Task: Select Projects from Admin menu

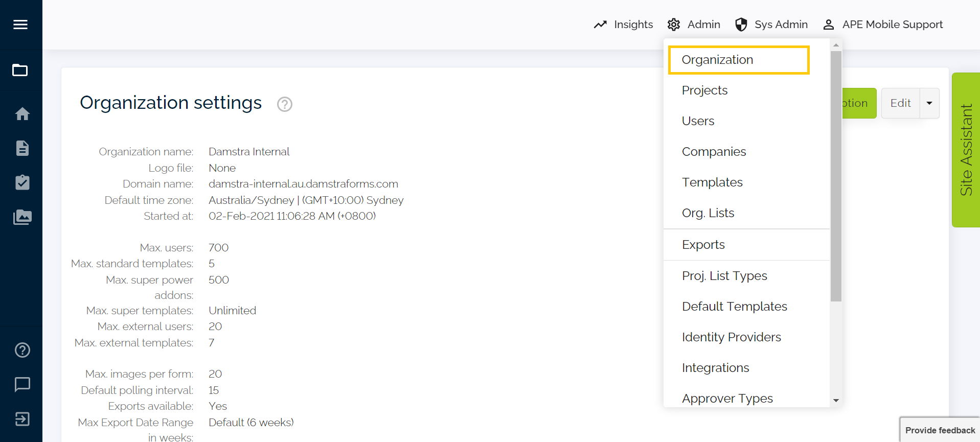Action: pyautogui.click(x=704, y=90)
